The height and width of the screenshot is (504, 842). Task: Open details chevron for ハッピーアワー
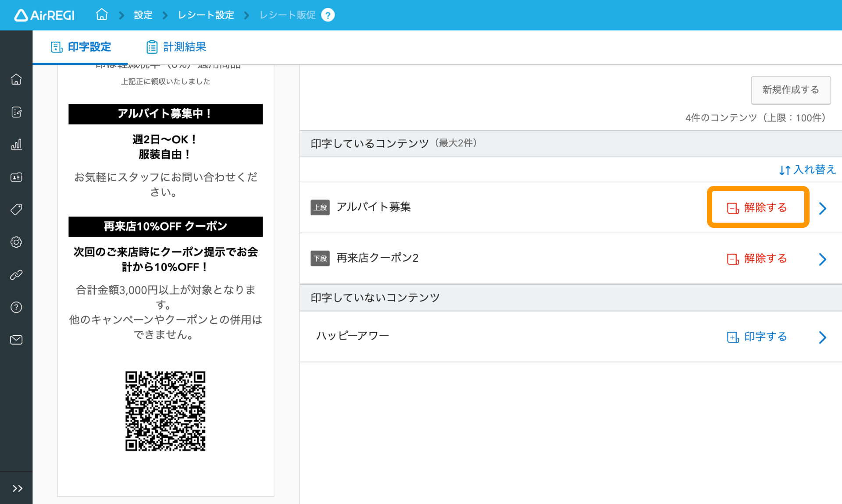point(823,337)
